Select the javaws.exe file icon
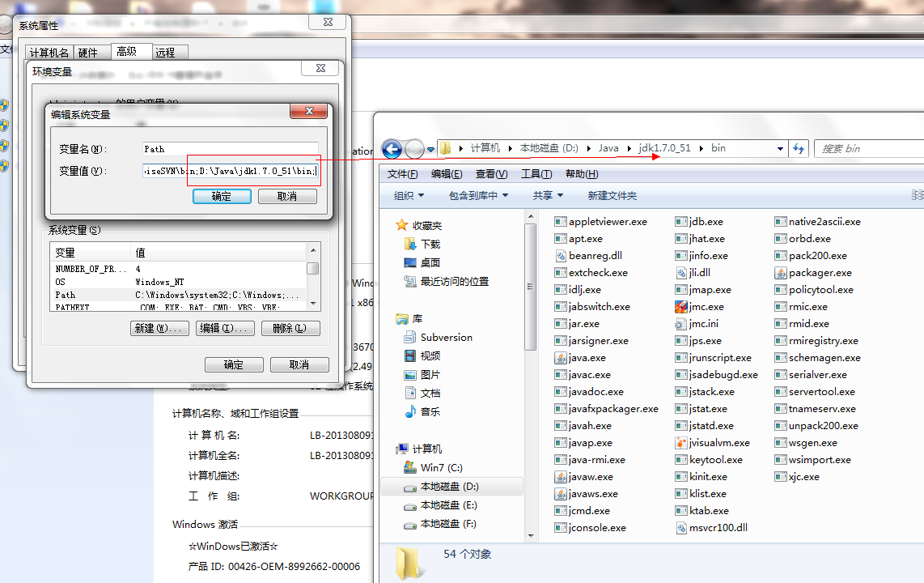 point(561,494)
